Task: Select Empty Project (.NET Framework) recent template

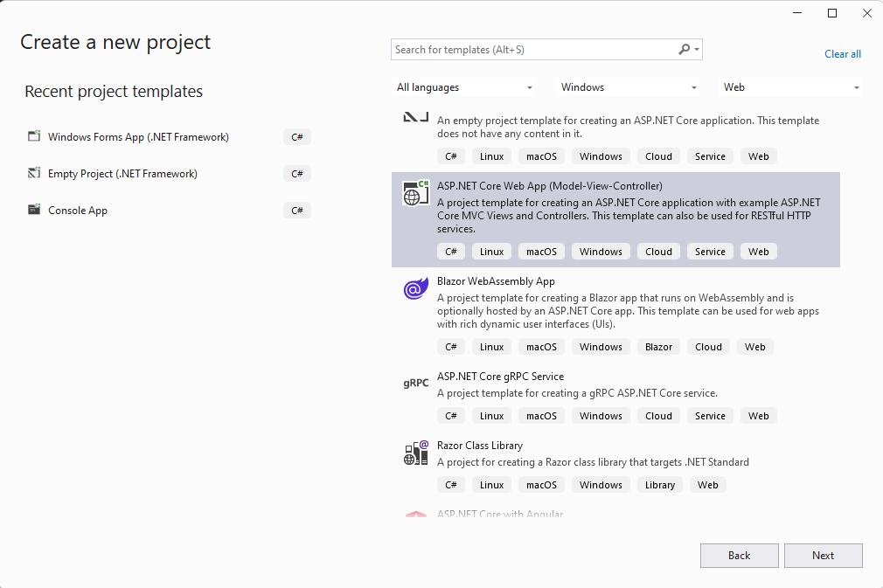Action: 169,173
